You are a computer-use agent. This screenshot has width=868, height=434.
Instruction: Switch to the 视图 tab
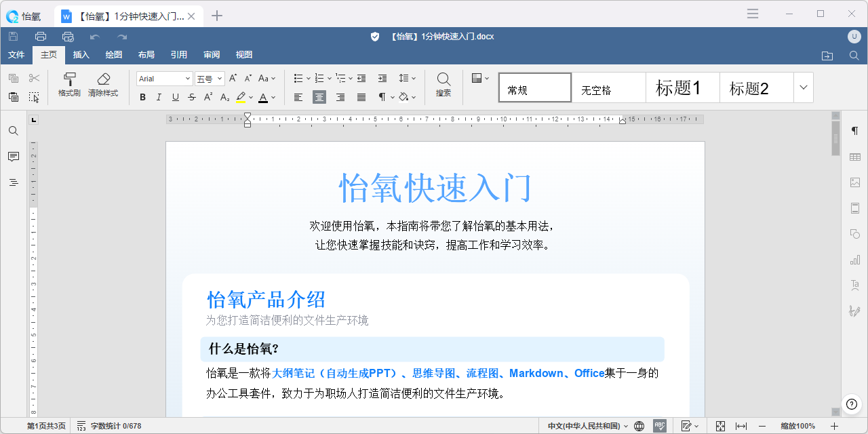pos(244,55)
